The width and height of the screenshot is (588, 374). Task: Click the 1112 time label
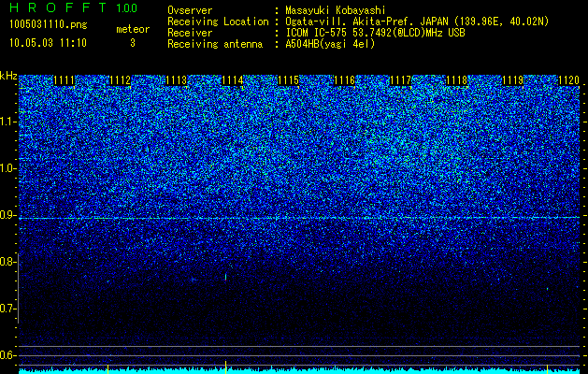coord(120,80)
